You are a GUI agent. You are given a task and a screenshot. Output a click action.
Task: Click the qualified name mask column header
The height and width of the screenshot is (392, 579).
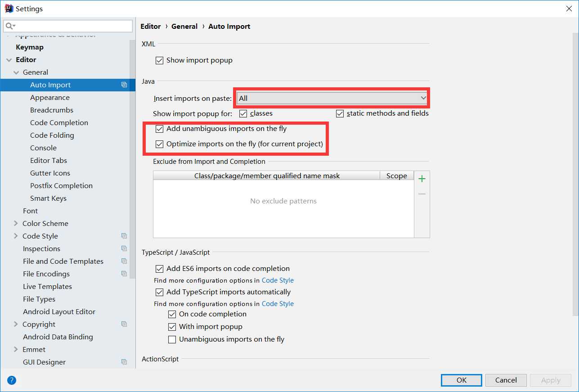pyautogui.click(x=267, y=176)
